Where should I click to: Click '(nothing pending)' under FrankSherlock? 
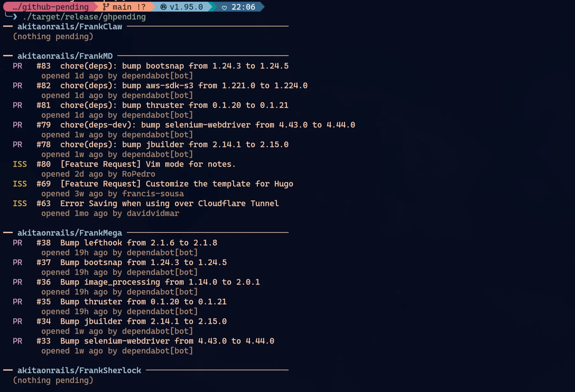coord(53,380)
